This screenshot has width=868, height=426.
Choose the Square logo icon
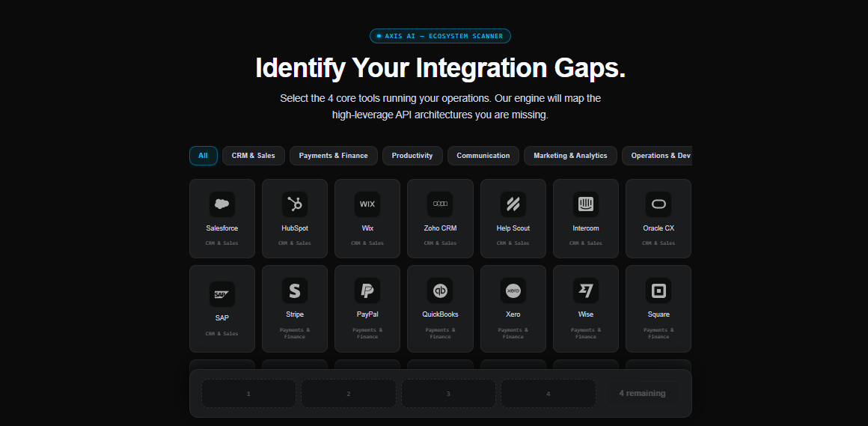[x=658, y=290]
